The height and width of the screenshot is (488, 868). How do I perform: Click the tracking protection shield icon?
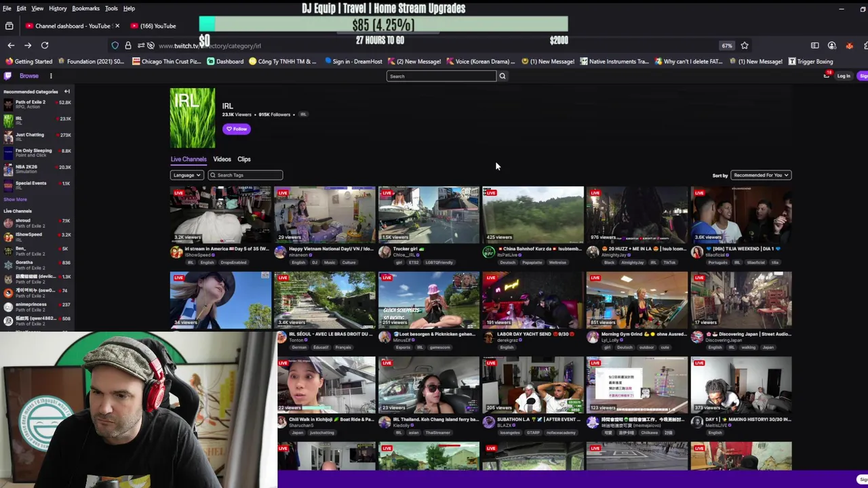(115, 45)
